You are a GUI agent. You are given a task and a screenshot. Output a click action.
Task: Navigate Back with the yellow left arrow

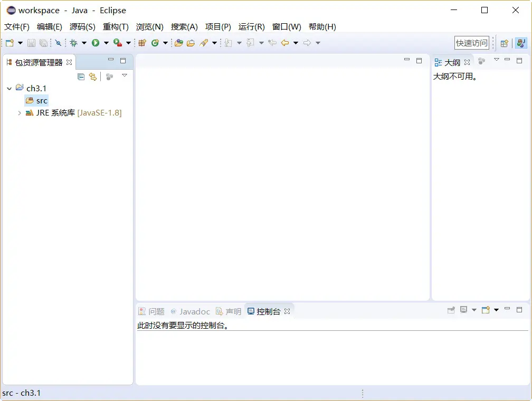[285, 43]
